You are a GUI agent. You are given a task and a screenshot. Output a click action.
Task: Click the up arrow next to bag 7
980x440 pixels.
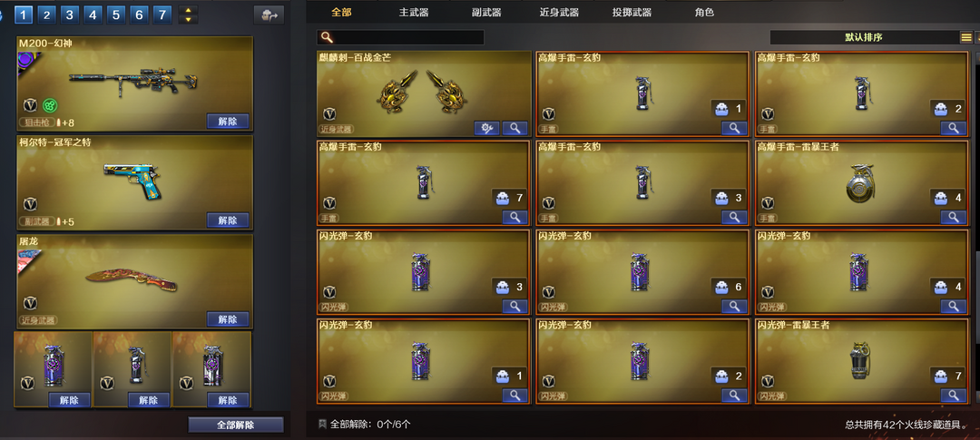coord(188,10)
